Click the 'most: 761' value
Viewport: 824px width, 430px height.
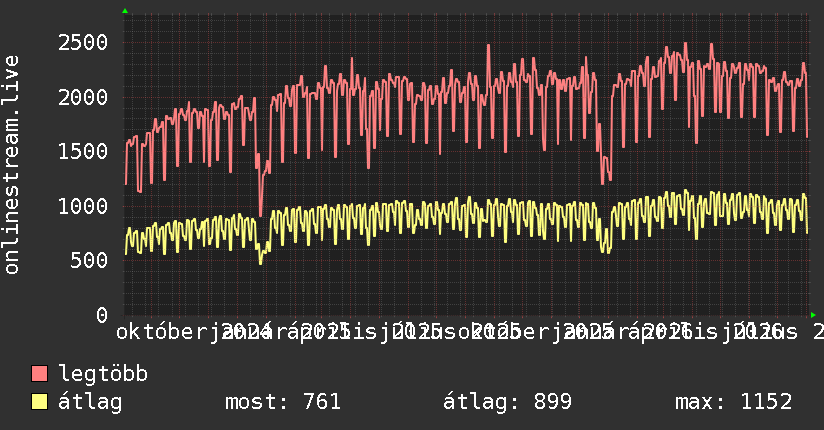coord(283,402)
